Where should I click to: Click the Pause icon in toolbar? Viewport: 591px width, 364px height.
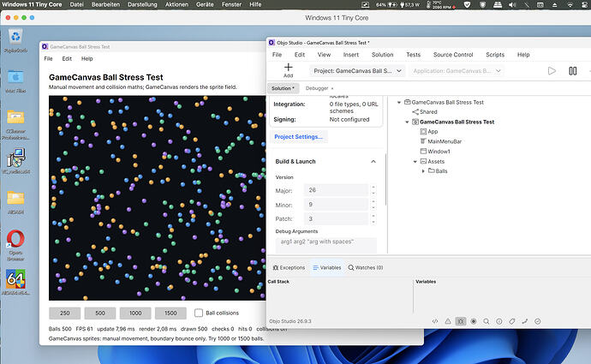click(572, 71)
